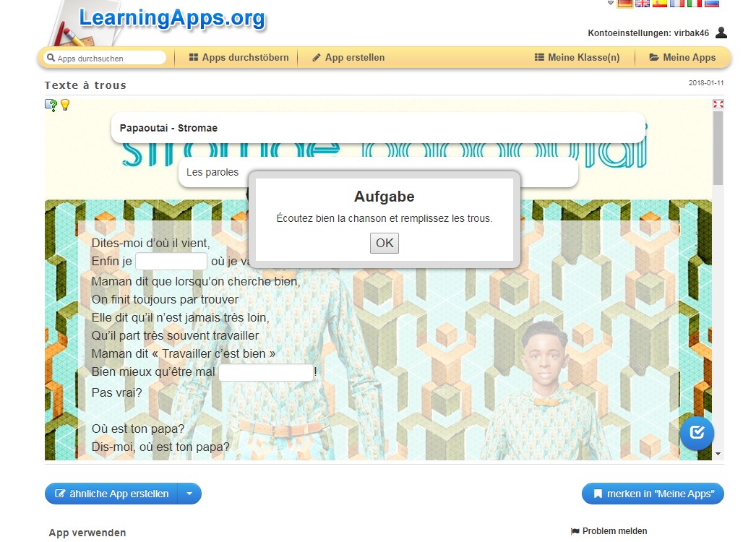Select the German flag language
The height and width of the screenshot is (542, 756).
[x=625, y=3]
